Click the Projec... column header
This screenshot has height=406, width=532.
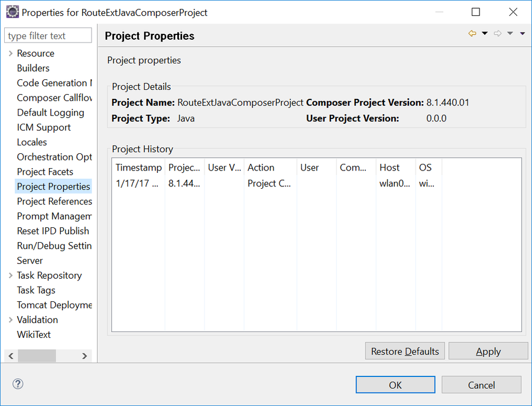pos(184,167)
